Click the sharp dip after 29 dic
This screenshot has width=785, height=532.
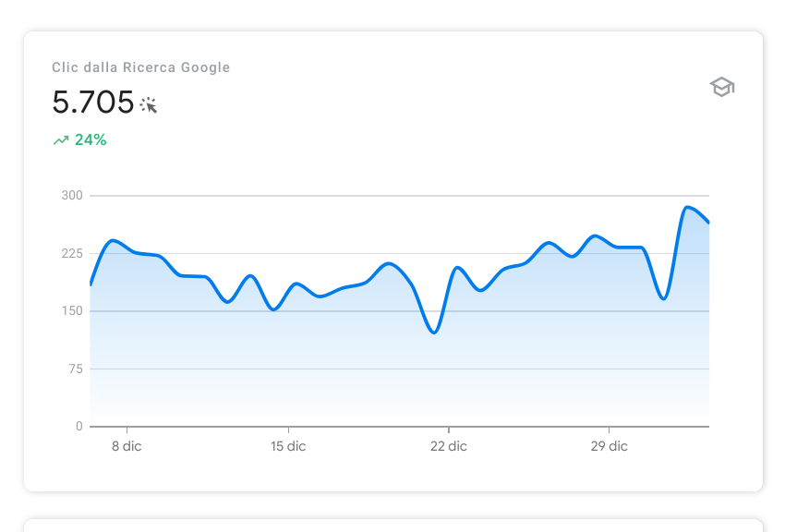(x=663, y=298)
